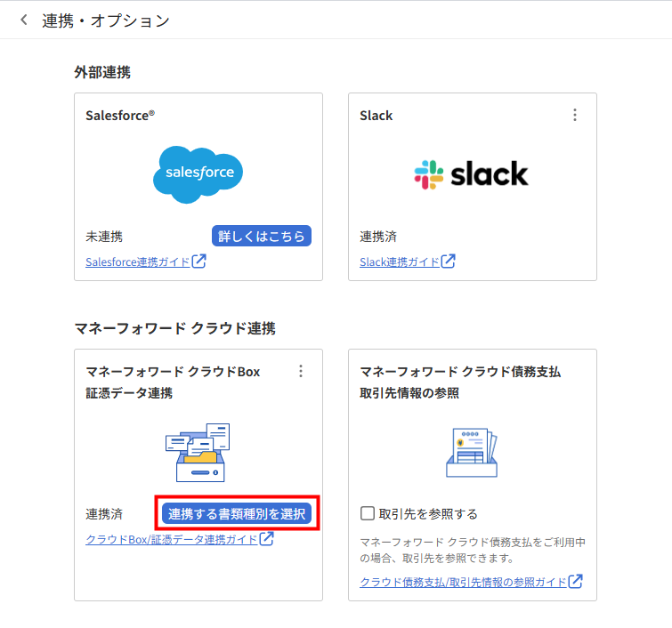The width and height of the screenshot is (672, 628).
Task: Click external link icon beside Salesforce連携ガイド
Action: point(200,262)
